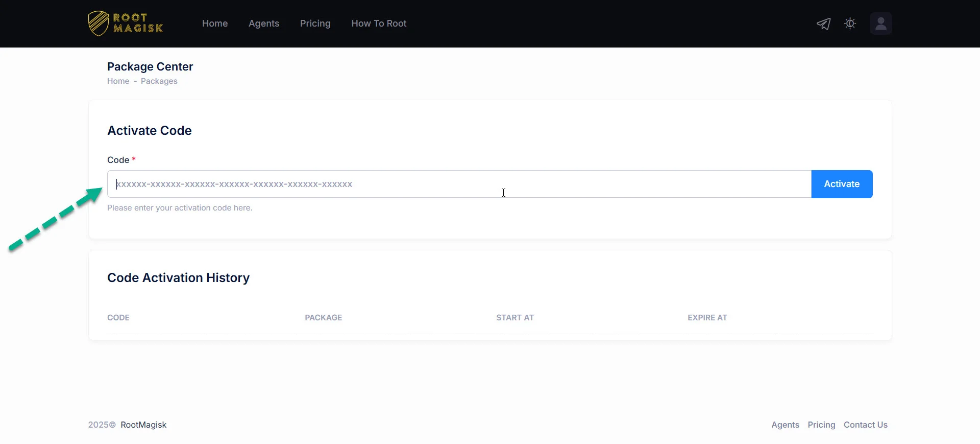Open the Agents page from the navbar
The image size is (980, 444).
tap(264, 24)
